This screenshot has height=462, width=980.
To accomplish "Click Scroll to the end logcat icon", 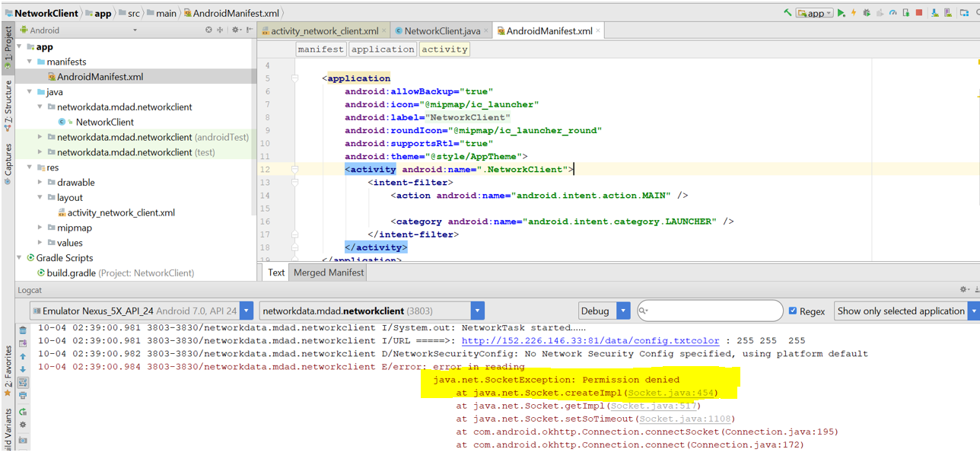I will [23, 343].
